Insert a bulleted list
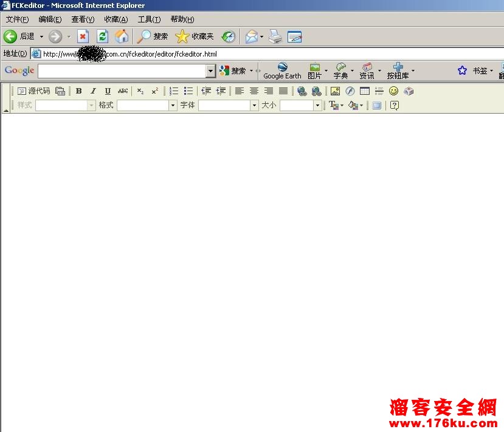504x432 pixels. pyautogui.click(x=188, y=91)
